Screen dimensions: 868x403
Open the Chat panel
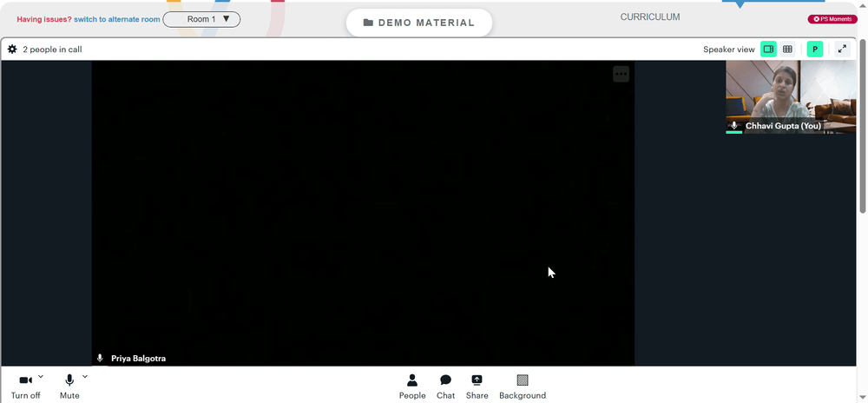(445, 387)
